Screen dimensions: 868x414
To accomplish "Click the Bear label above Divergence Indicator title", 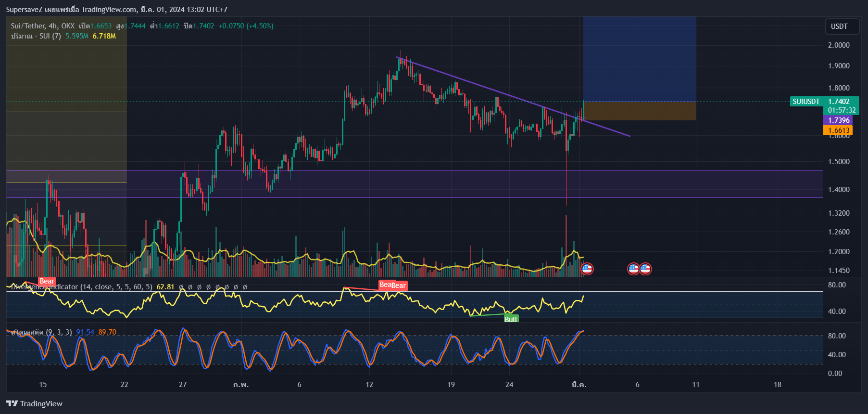I will coord(47,281).
